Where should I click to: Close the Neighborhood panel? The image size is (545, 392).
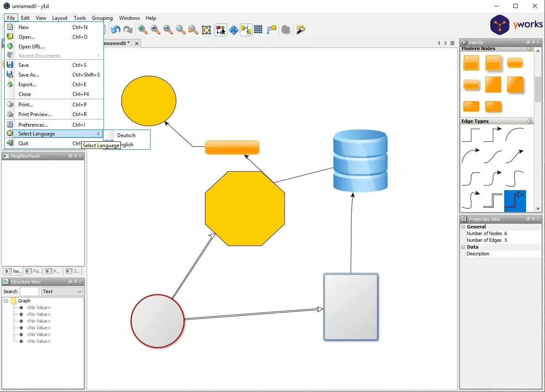[x=80, y=156]
